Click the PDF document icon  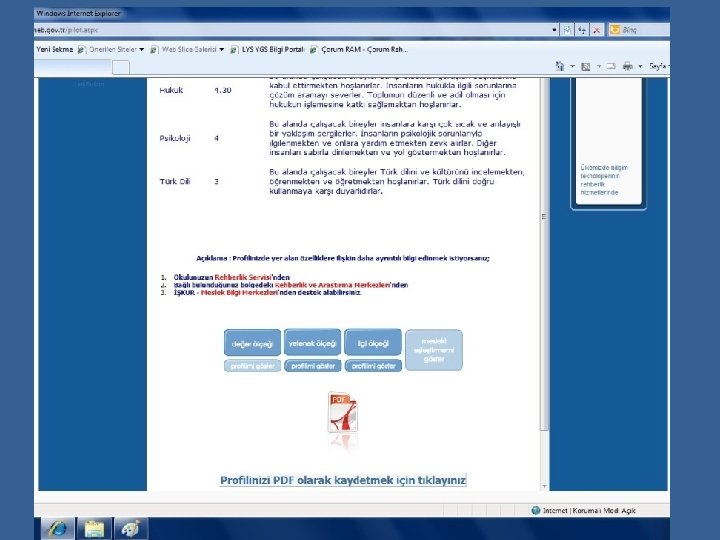click(343, 412)
